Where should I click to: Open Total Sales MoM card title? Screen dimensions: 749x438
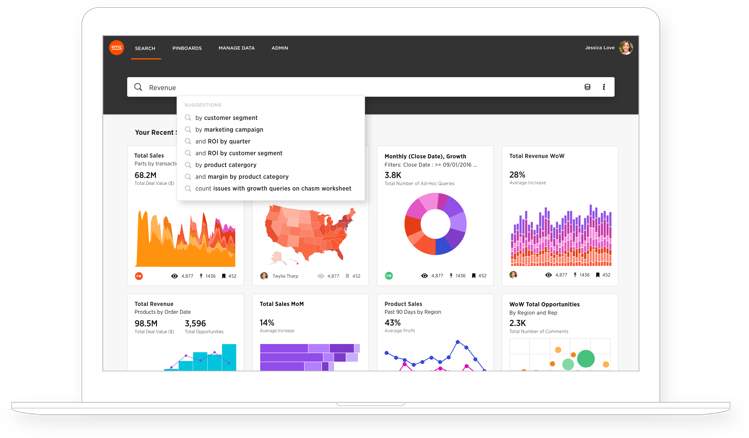point(282,304)
